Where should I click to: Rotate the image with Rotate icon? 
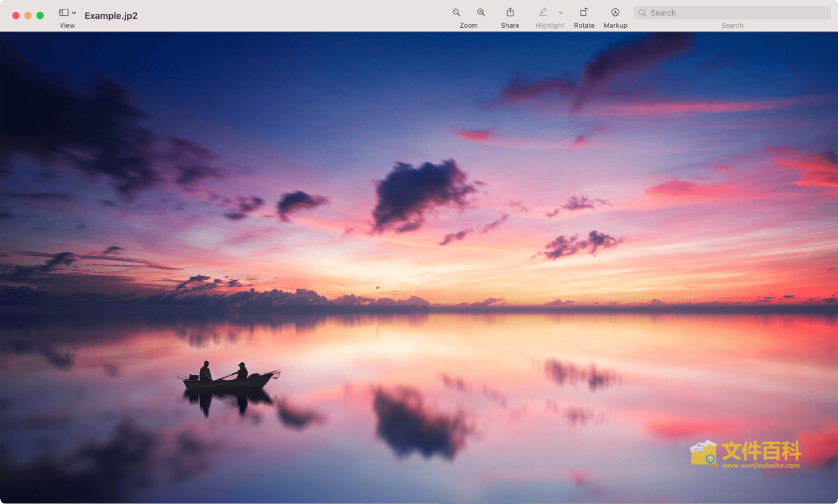[584, 12]
